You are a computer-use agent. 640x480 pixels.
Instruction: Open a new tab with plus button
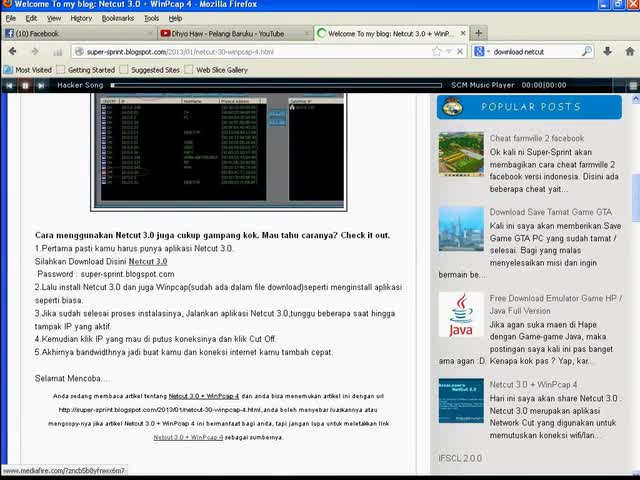[x=479, y=33]
